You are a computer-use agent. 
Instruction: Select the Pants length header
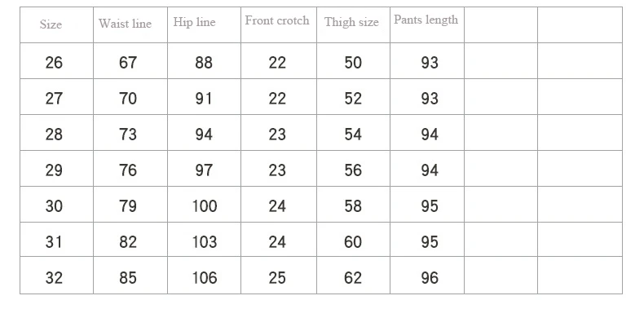(426, 20)
